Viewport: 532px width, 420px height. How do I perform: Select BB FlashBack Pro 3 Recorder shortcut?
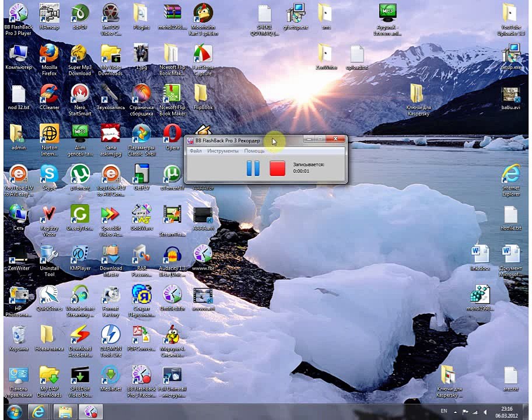[142, 381]
